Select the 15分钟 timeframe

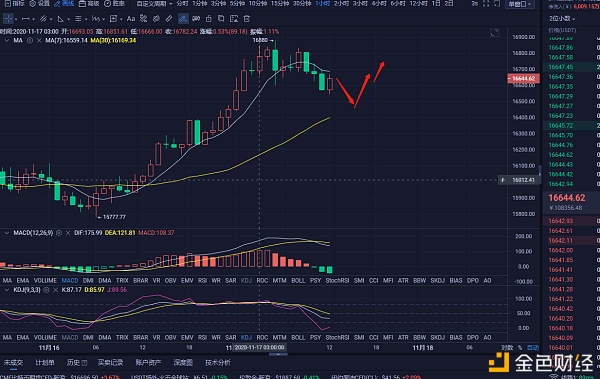tap(280, 3)
